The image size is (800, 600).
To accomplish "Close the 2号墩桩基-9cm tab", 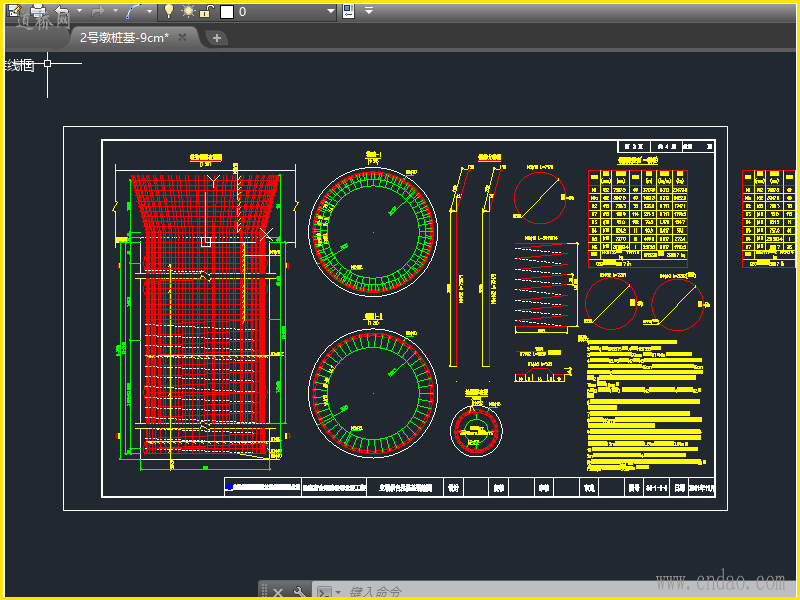I will [182, 38].
